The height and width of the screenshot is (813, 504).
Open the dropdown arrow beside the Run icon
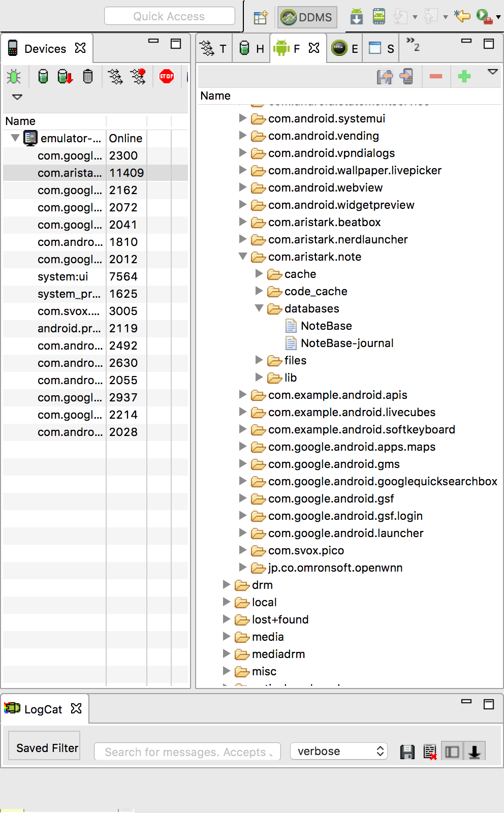click(498, 17)
